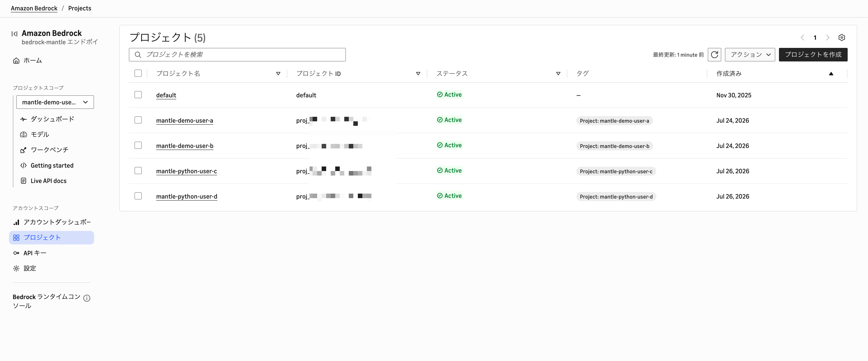The width and height of the screenshot is (868, 361).
Task: Click the Amazon Bedrock breadcrumb link
Action: tap(34, 8)
